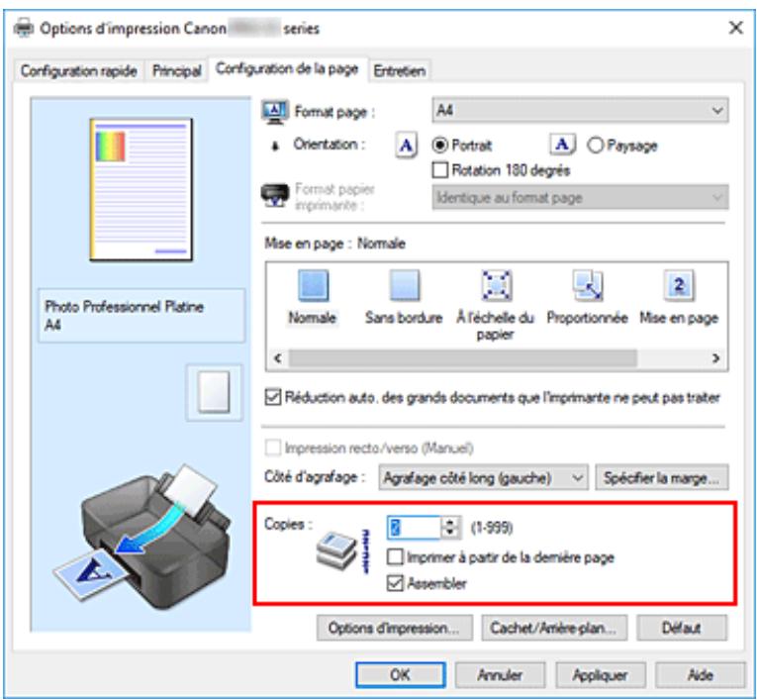Click the Mise en page : Normale label
Image resolution: width=757 pixels, height=700 pixels.
334,243
